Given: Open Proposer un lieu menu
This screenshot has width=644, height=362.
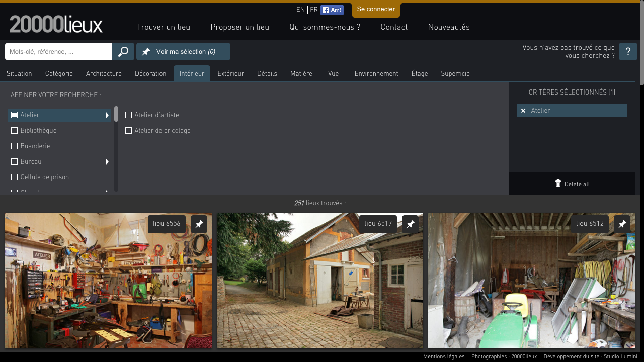Looking at the screenshot, I should 239,27.
